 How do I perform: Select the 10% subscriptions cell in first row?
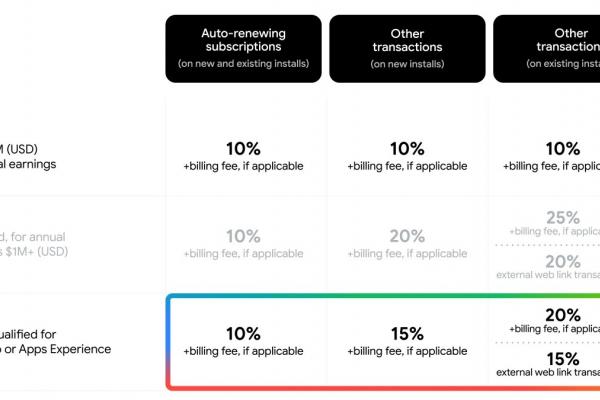coord(243,156)
